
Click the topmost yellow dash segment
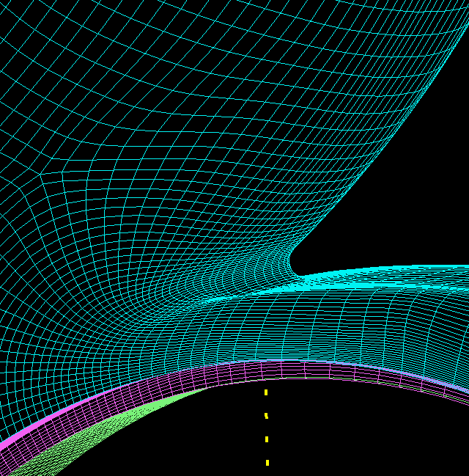point(265,392)
